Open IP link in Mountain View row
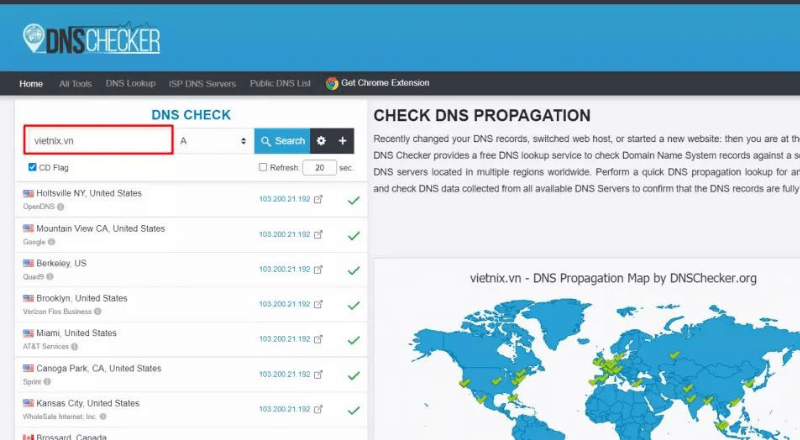 point(284,234)
